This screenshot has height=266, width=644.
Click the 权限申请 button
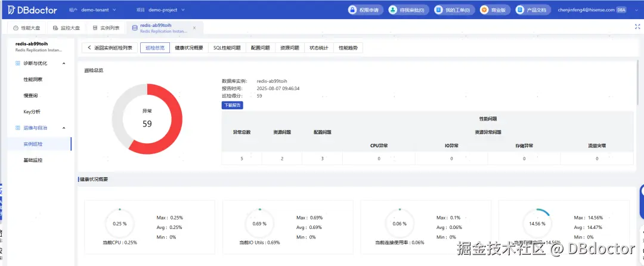point(366,10)
